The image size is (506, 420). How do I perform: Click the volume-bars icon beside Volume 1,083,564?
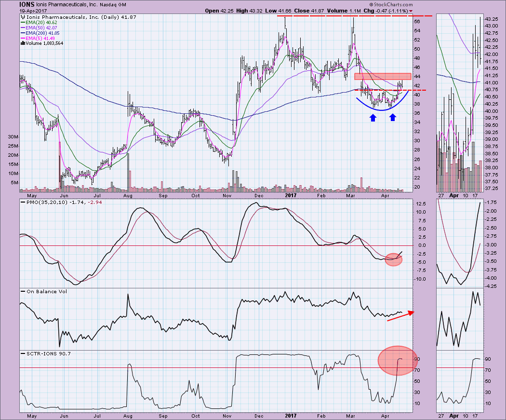23,43
